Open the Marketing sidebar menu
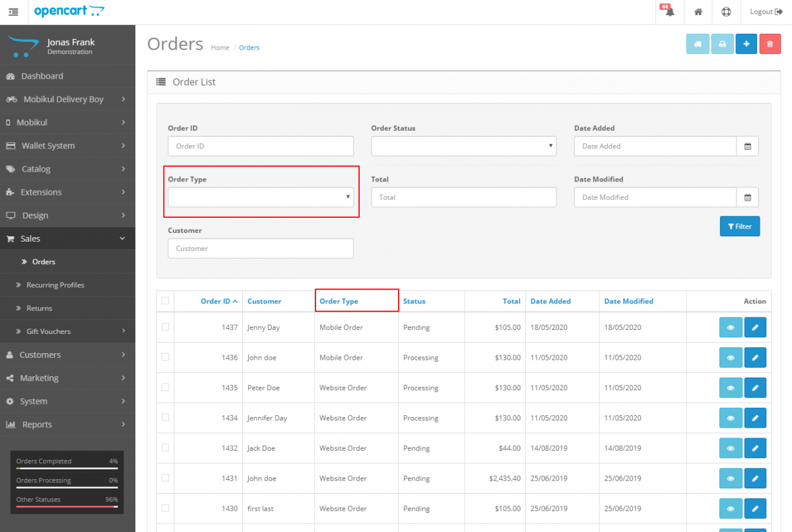792x532 pixels. 67,378
